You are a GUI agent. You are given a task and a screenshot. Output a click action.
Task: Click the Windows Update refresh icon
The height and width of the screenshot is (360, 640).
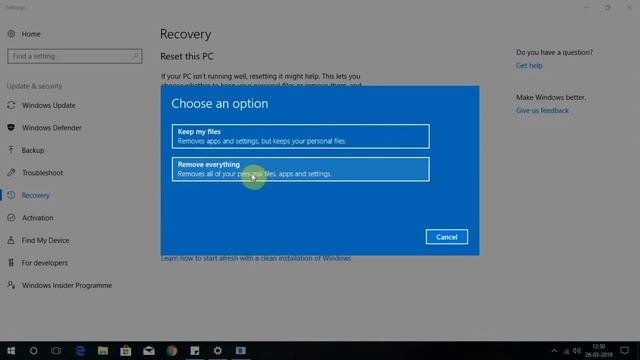tap(11, 105)
